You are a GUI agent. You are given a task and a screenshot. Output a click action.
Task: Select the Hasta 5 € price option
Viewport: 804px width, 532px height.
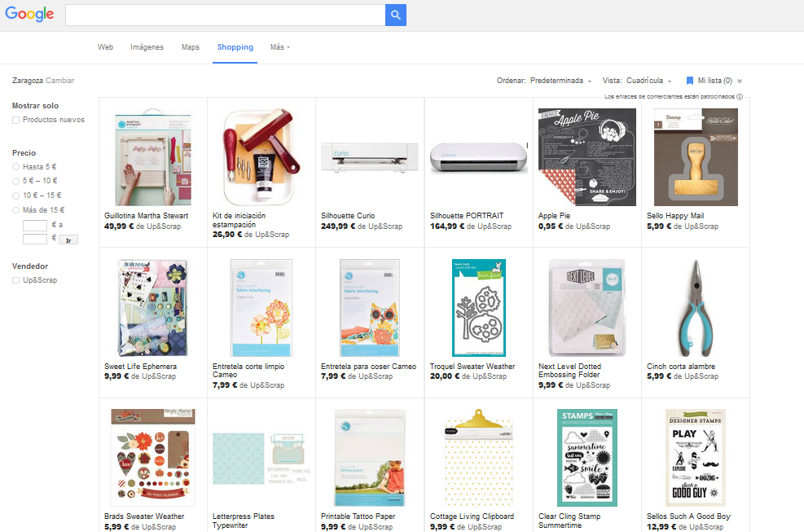tap(16, 167)
